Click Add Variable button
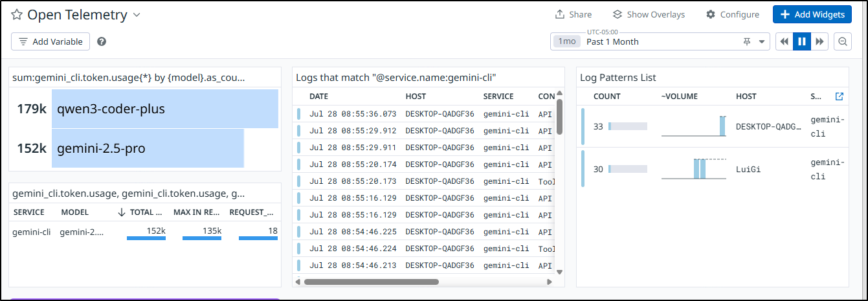The image size is (868, 301). tap(50, 41)
